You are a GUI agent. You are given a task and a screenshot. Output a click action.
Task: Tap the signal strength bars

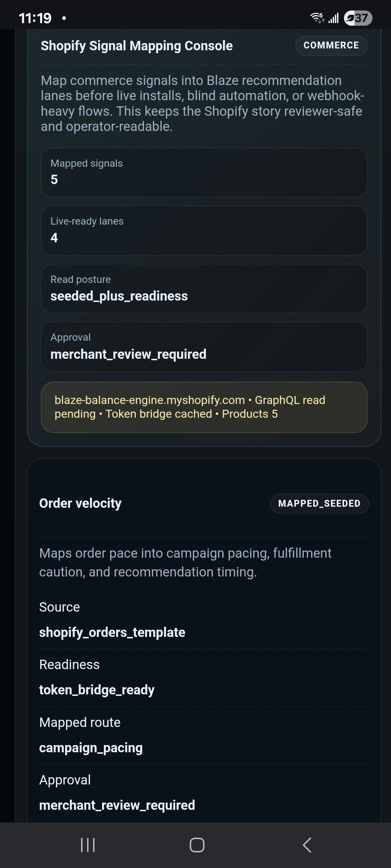[333, 17]
